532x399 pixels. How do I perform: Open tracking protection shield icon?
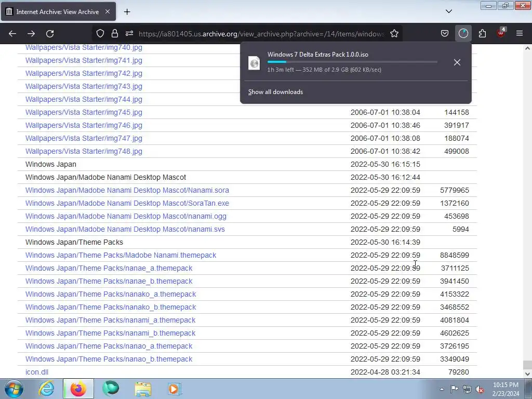coord(100,34)
